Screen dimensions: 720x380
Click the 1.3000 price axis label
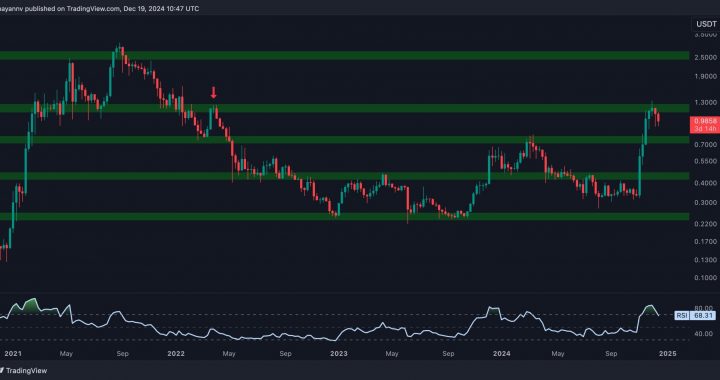[x=705, y=103]
